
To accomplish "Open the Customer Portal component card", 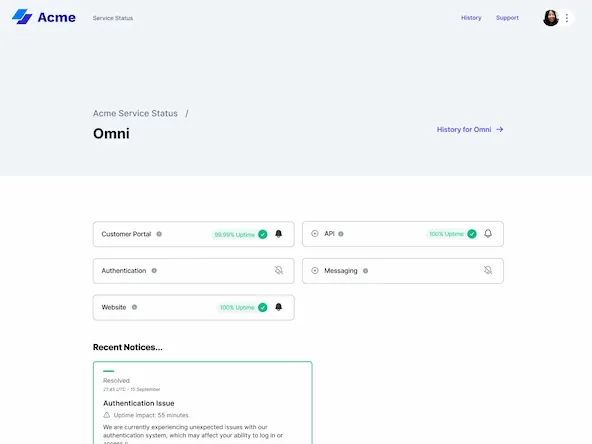I will tap(193, 234).
